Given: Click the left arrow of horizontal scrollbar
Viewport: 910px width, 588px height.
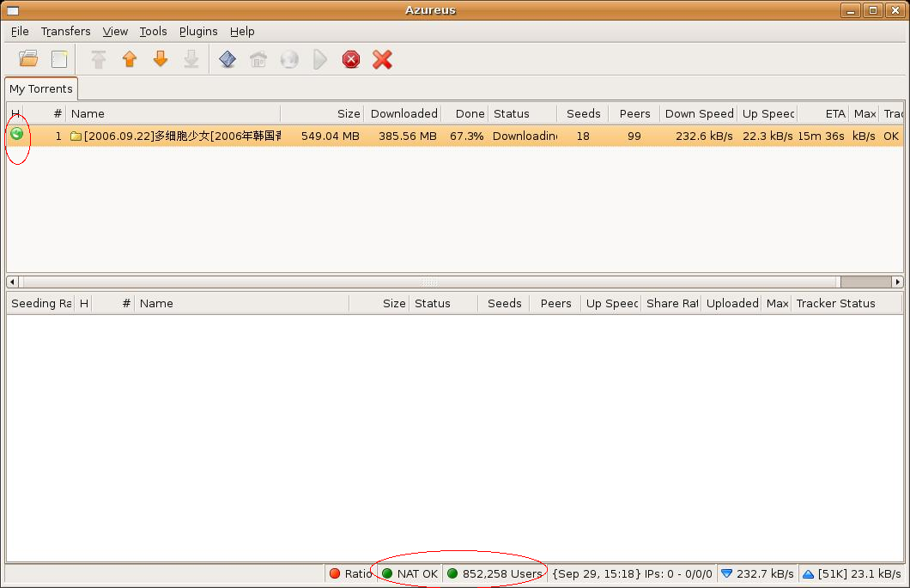Looking at the screenshot, I should (12, 282).
